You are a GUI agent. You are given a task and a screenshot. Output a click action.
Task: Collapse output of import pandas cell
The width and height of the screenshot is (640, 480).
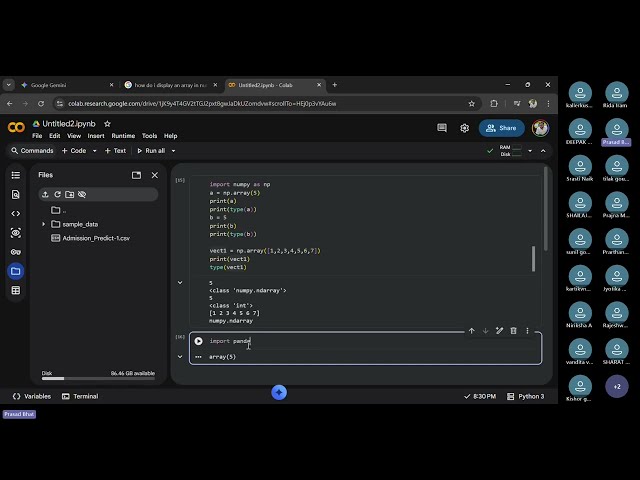click(180, 356)
